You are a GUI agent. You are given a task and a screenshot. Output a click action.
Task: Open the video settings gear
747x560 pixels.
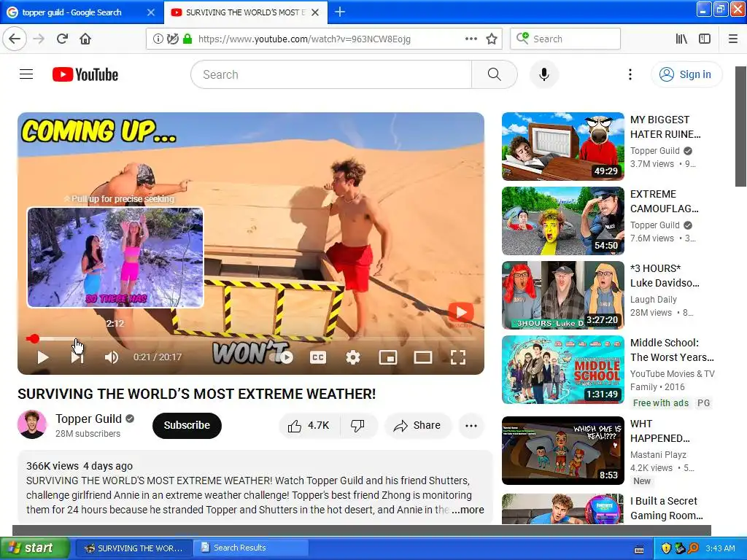352,357
